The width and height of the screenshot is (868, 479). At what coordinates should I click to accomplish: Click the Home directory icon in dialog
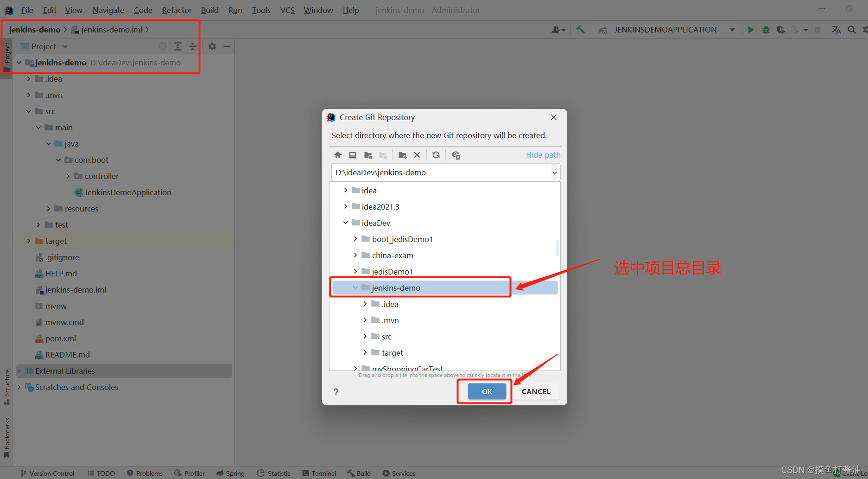pyautogui.click(x=338, y=155)
